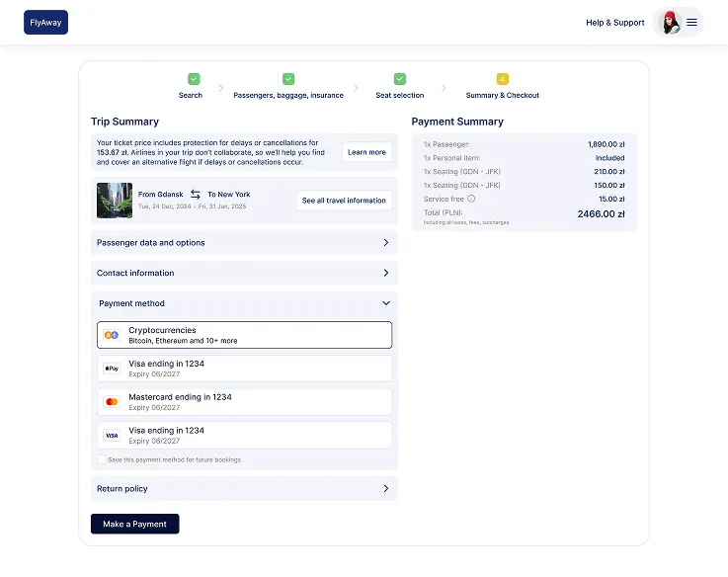Expand Passenger data and options section
Viewport: 728px width, 577px height.
click(x=244, y=242)
